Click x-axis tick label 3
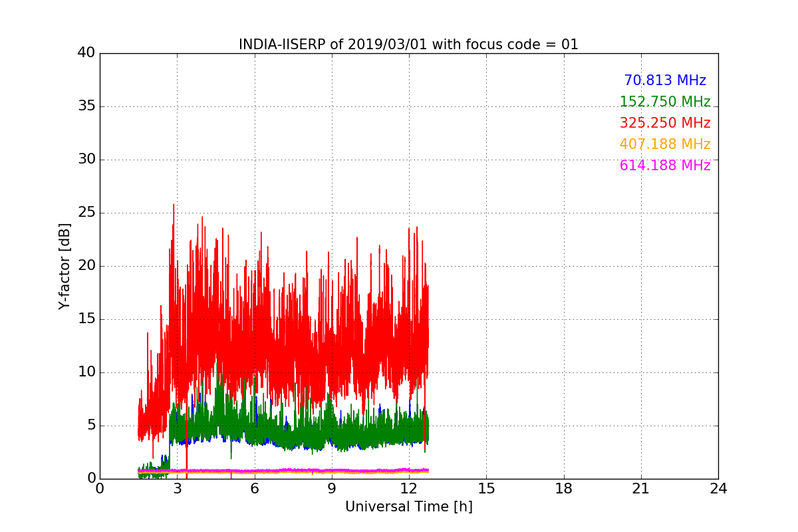 click(177, 488)
